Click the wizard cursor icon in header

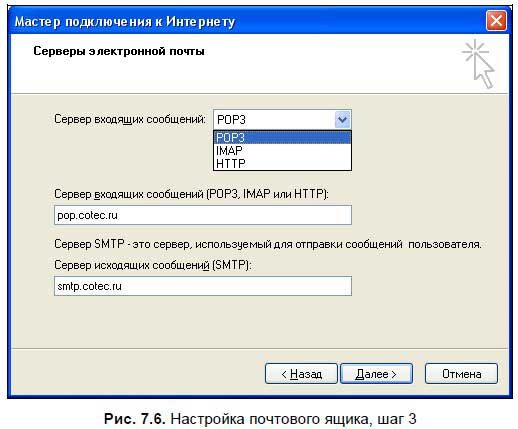(x=478, y=64)
